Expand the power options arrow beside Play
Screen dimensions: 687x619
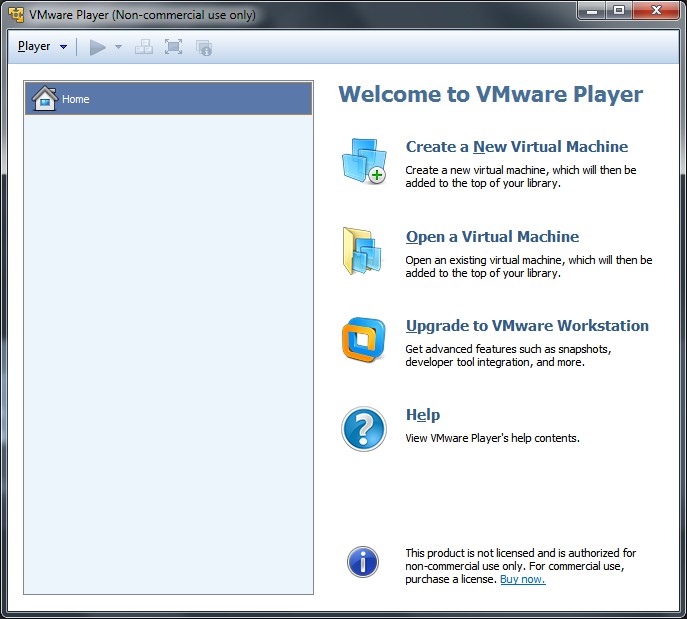(x=118, y=47)
